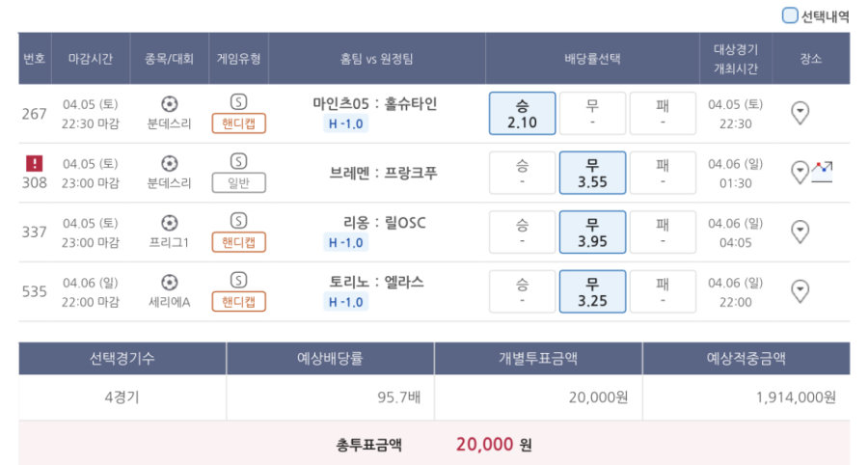
Task: Toggle 무 3.55 for 브레멘 : 프랑크푸
Action: point(592,173)
